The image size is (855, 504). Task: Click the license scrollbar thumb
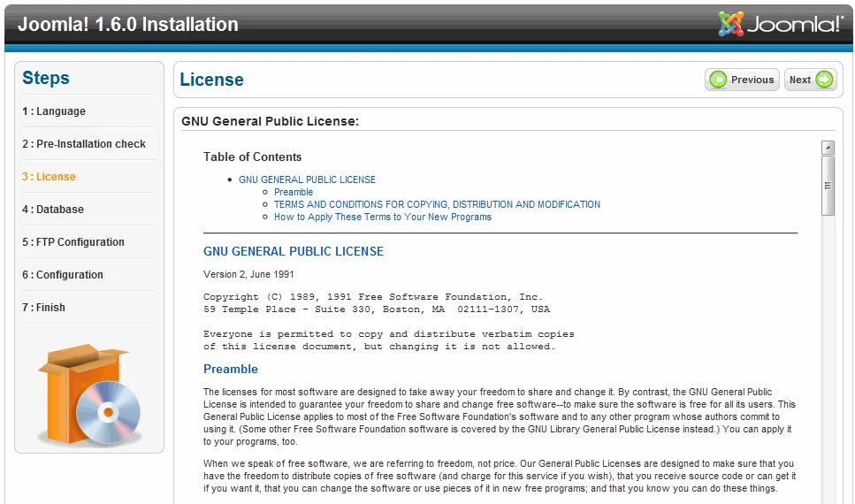(x=828, y=186)
